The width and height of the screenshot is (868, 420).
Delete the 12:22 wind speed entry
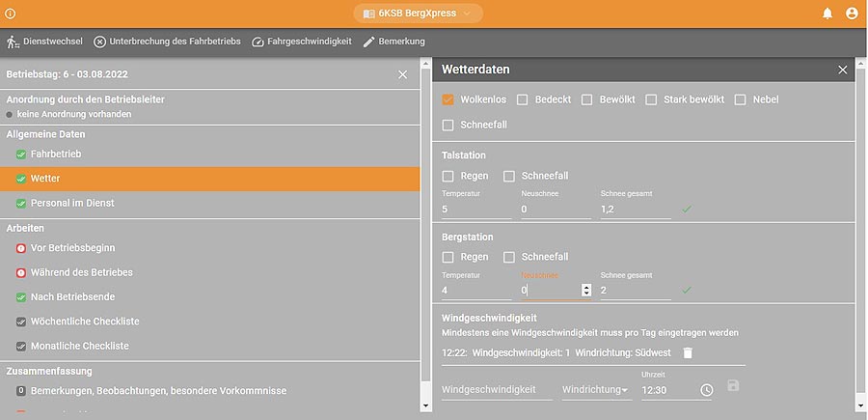click(x=688, y=353)
